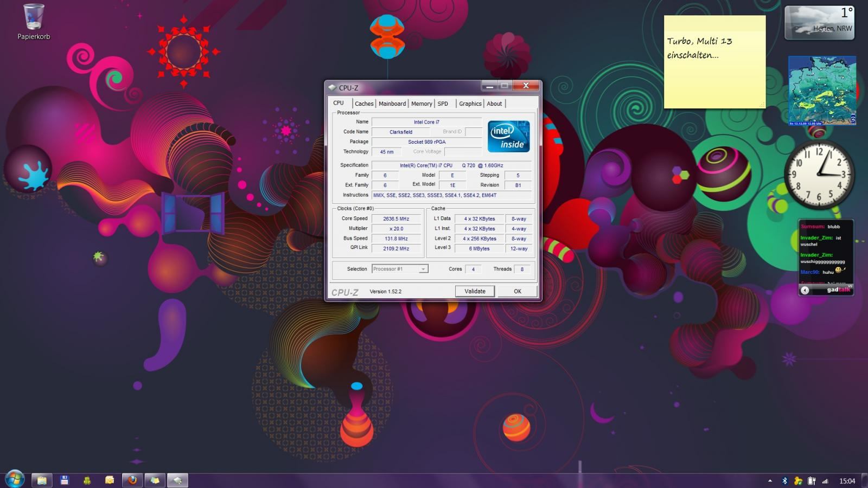Click the empty Core Voltage field

pos(463,152)
